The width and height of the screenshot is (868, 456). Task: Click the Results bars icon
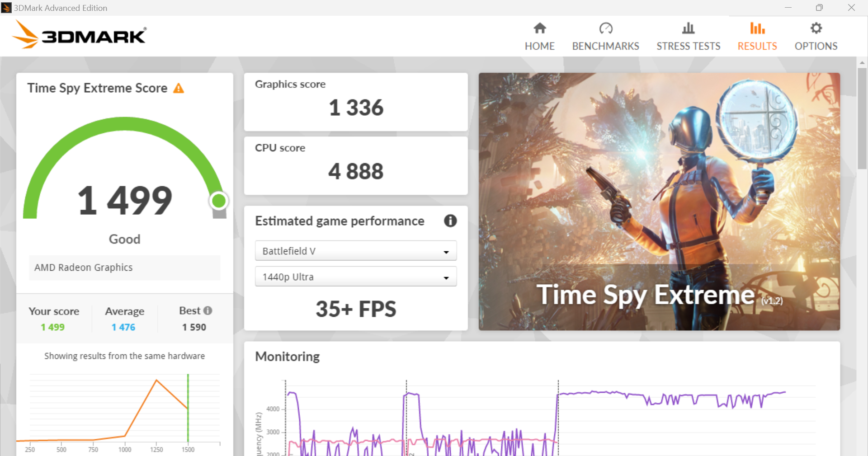[757, 28]
